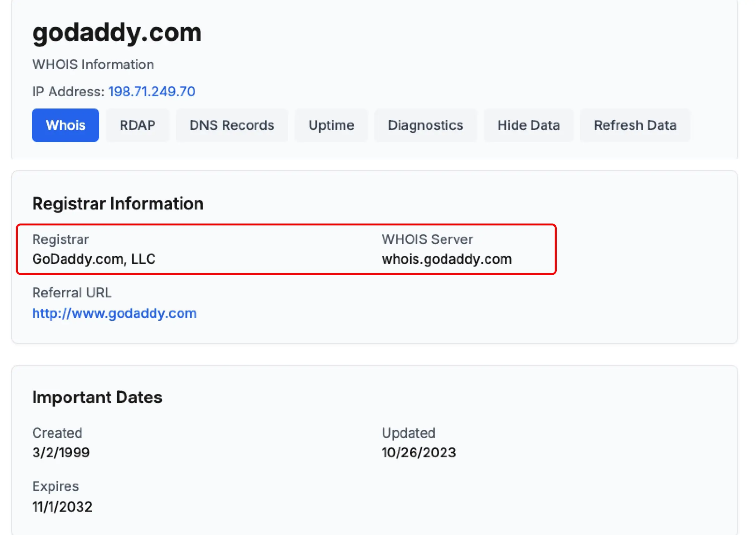The image size is (756, 535).
Task: Click the GoDaddy.com, LLC registrar value
Action: pos(94,259)
